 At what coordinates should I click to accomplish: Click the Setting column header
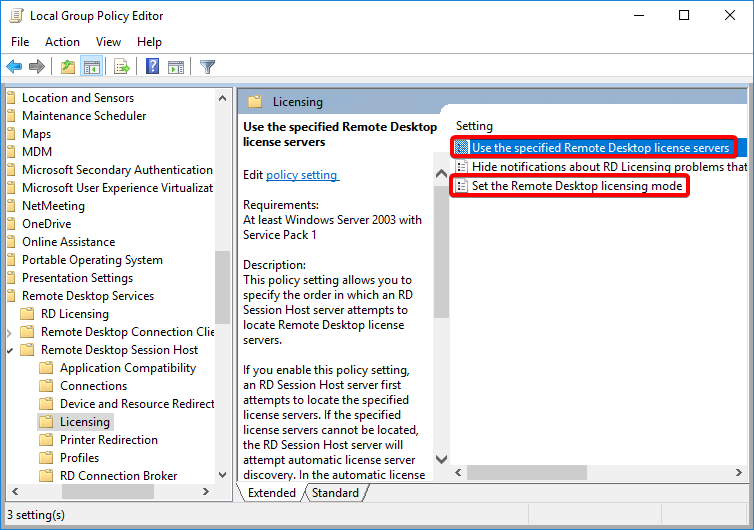475,126
